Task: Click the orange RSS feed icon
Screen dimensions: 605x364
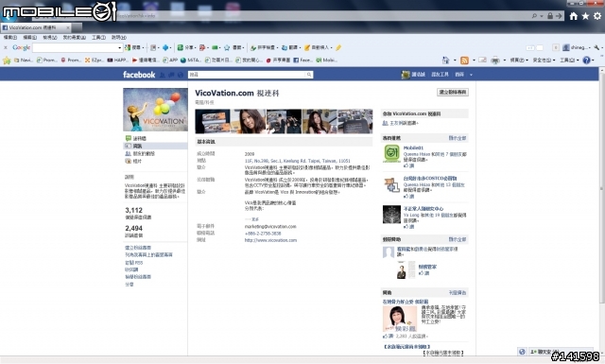Action: (x=464, y=60)
